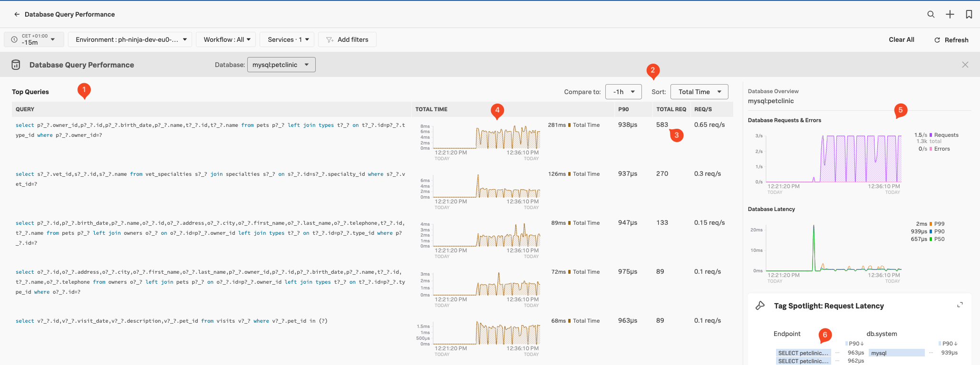Click the 89ms total time chart

486,235
